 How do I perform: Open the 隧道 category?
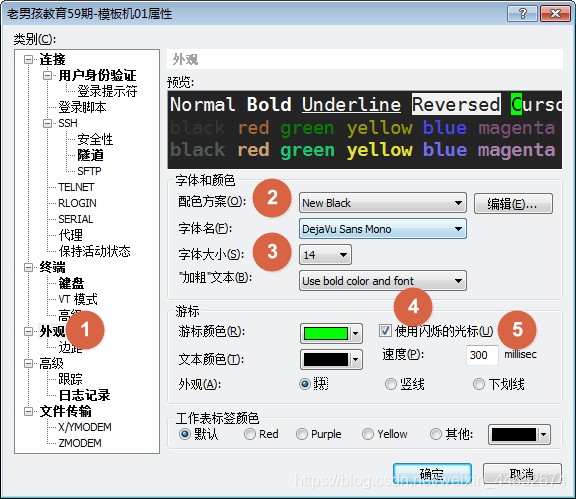pyautogui.click(x=90, y=155)
